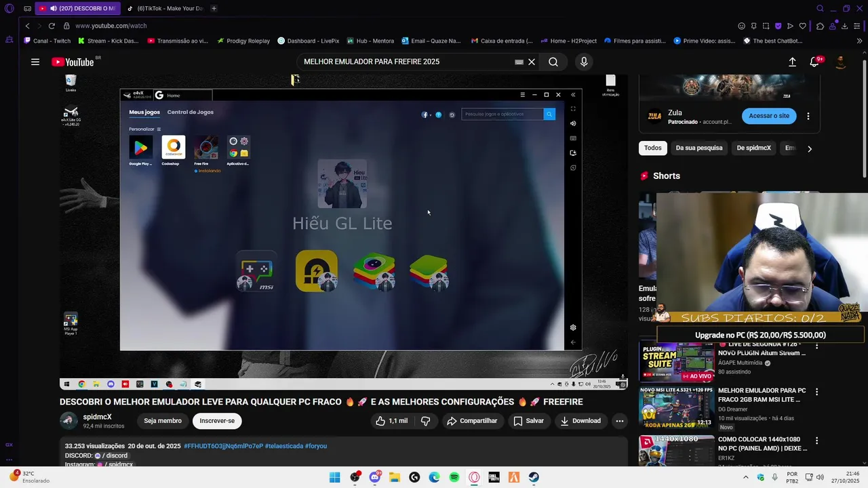This screenshot has height=488, width=868.
Task: Open new browser tab
Action: click(214, 8)
